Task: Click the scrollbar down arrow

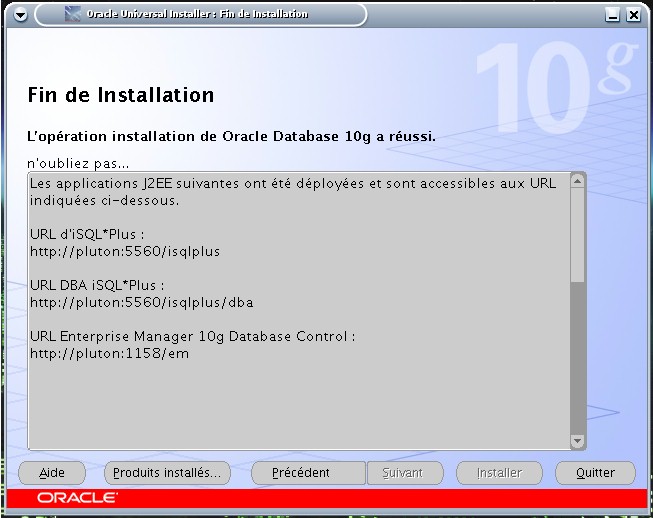Action: (x=578, y=441)
